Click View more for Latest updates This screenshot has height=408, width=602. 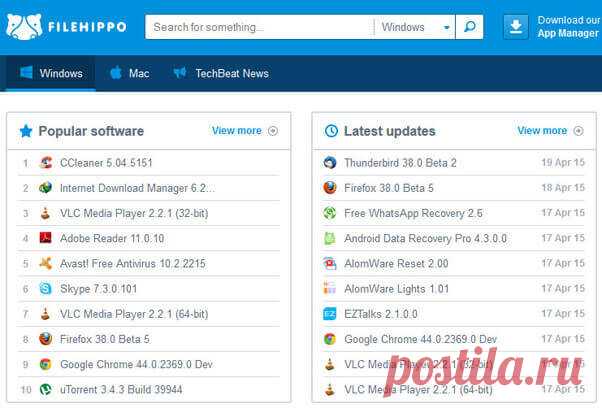pyautogui.click(x=542, y=131)
